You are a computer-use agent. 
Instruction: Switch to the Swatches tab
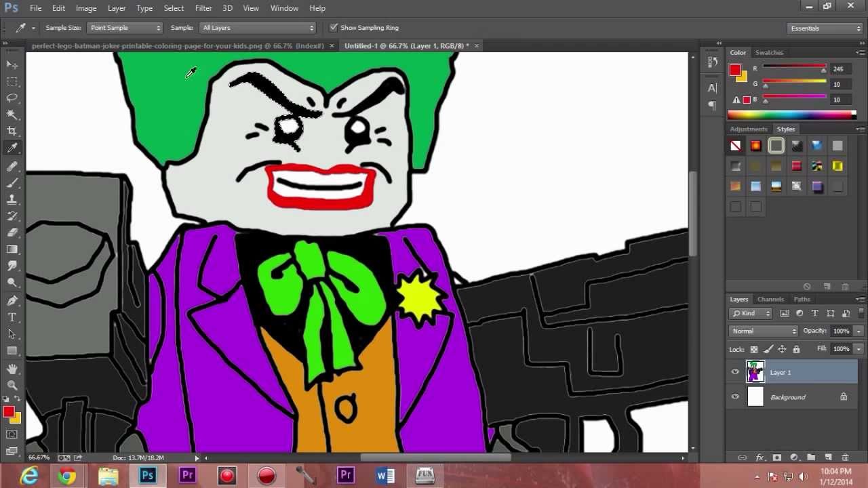(769, 52)
